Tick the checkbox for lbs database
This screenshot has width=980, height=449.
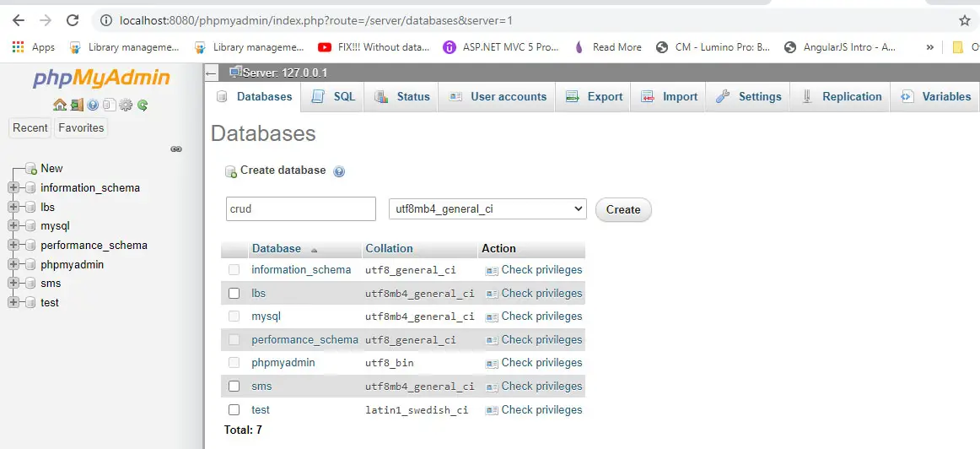pyautogui.click(x=234, y=294)
